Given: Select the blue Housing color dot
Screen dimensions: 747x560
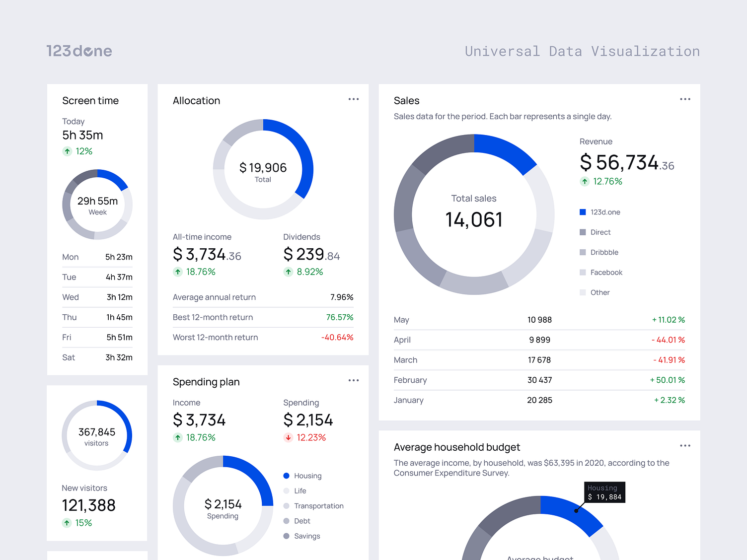Looking at the screenshot, I should (286, 476).
